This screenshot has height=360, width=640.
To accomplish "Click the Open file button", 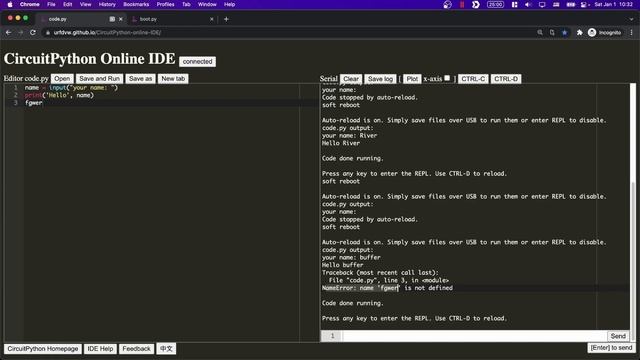I will 62,78.
